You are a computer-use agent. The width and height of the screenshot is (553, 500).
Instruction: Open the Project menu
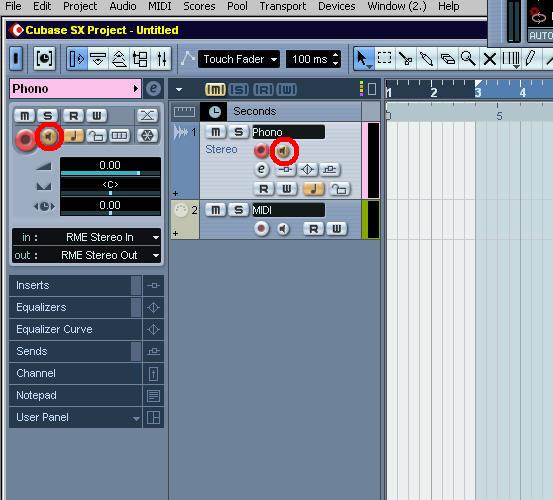80,6
